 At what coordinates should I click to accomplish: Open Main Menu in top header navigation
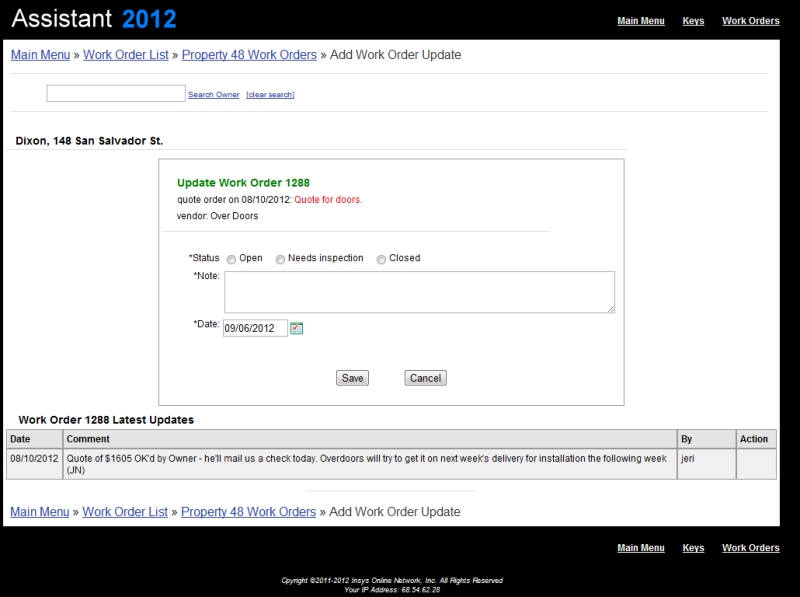[x=641, y=21]
